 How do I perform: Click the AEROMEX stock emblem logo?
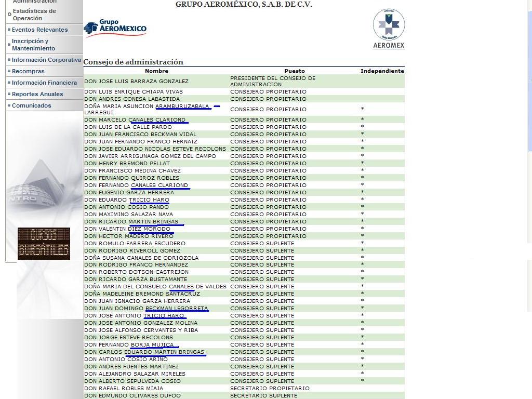pyautogui.click(x=389, y=29)
